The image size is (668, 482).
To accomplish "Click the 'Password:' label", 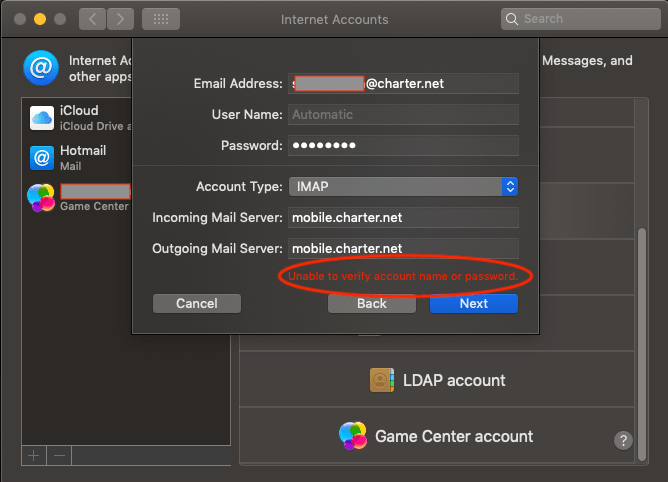I will point(252,146).
